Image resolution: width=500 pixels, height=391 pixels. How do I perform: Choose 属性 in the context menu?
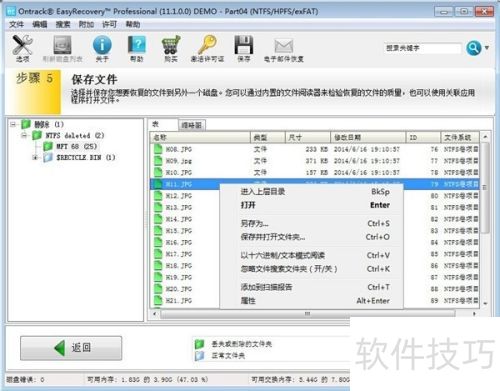[311, 301]
